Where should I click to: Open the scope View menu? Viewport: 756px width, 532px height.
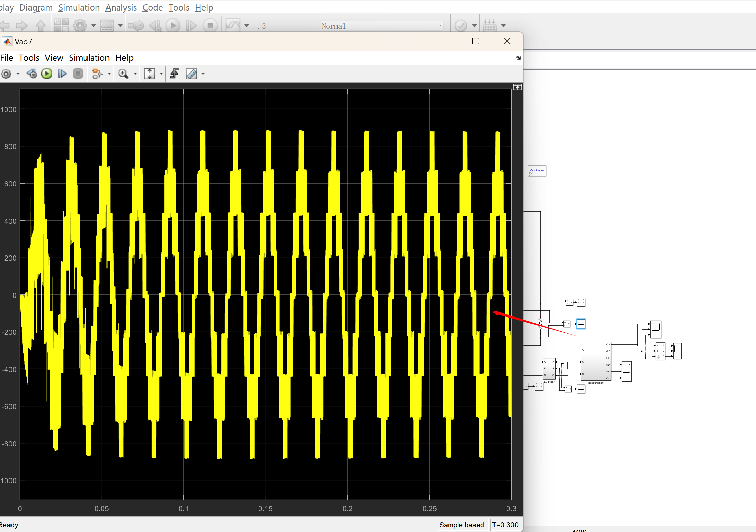54,58
